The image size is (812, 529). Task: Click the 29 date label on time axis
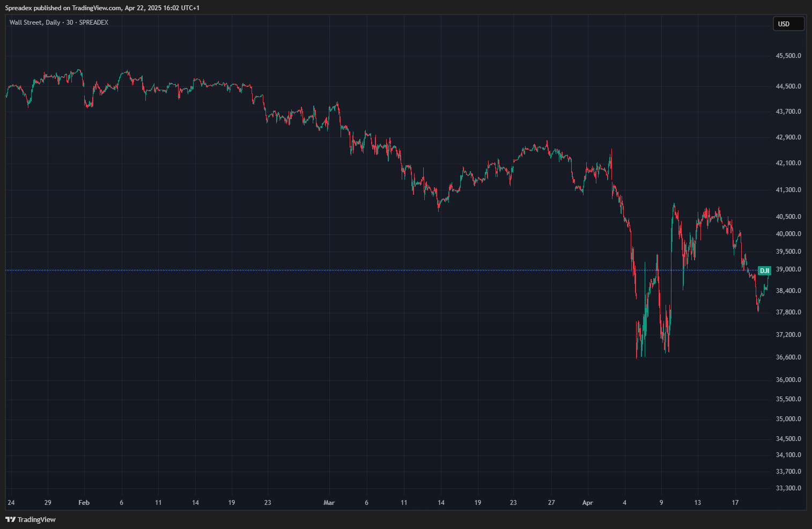(x=48, y=503)
